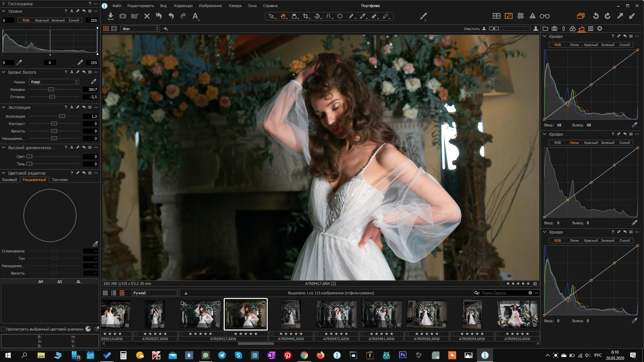Click the Import images icon
This screenshot has width=644, height=362.
click(111, 16)
